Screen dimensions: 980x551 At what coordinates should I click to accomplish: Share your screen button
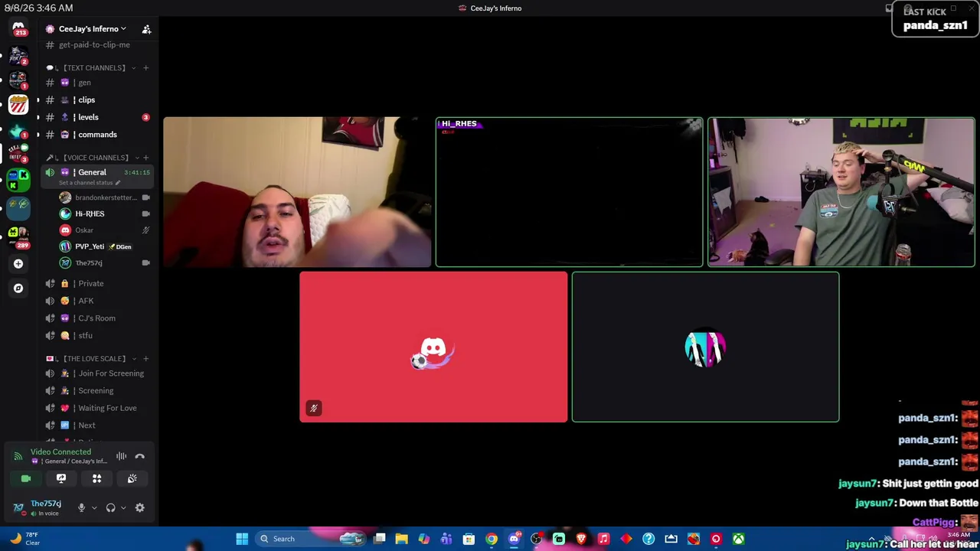(61, 478)
